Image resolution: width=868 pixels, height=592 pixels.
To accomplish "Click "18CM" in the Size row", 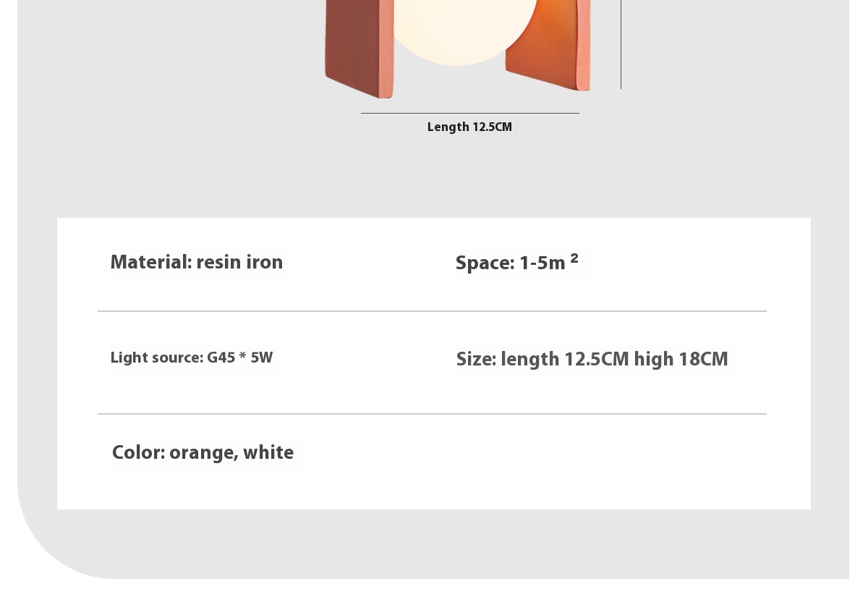I will [703, 360].
